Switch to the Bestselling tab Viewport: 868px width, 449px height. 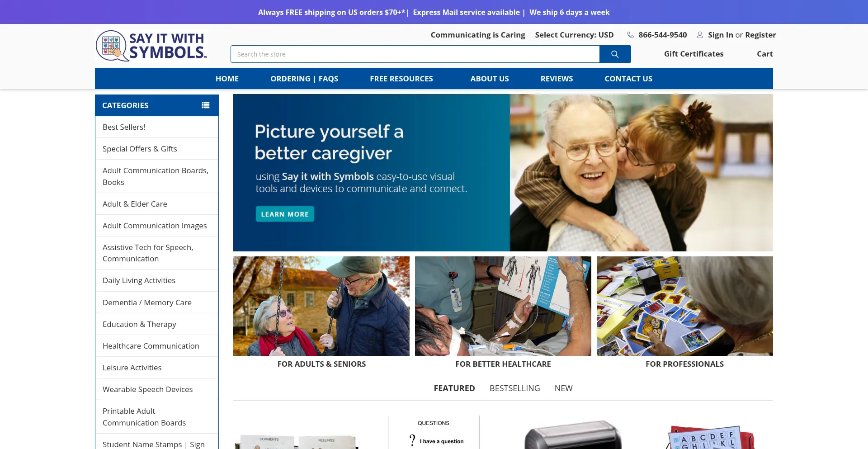[x=514, y=388]
